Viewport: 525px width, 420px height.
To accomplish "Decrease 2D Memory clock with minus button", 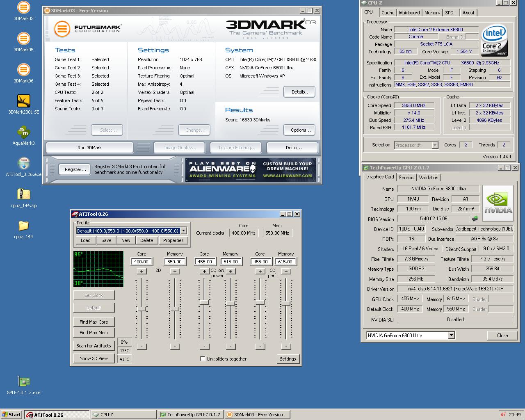I will point(175,347).
